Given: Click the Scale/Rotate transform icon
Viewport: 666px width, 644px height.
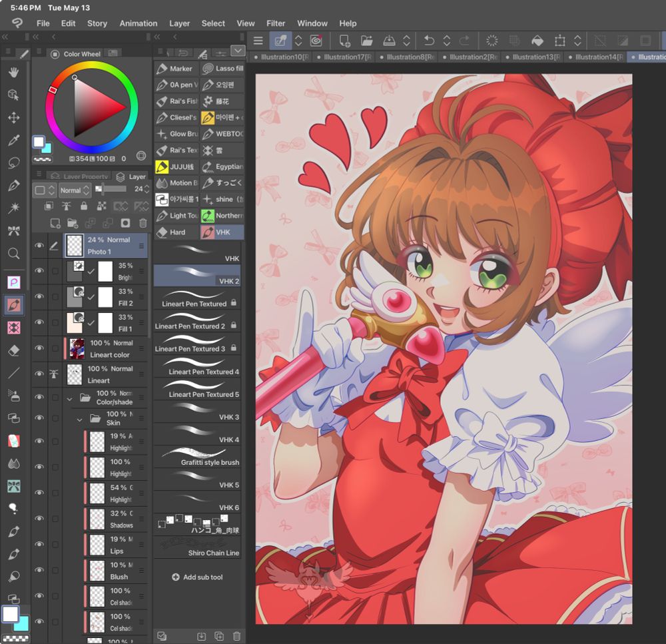Looking at the screenshot, I should tap(560, 41).
